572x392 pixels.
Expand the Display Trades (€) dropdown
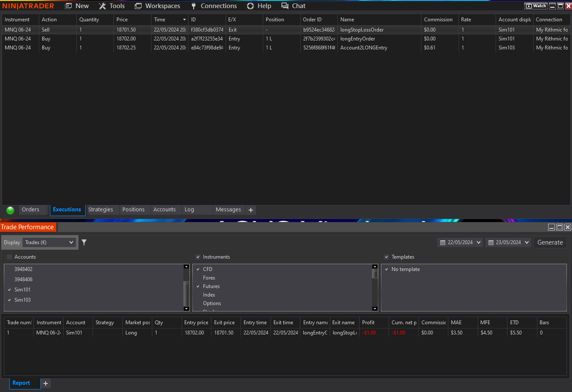(x=49, y=242)
